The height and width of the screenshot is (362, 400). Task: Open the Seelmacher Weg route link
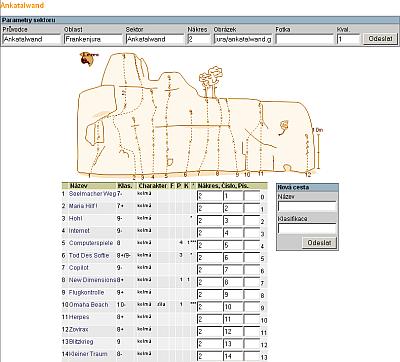(92, 194)
